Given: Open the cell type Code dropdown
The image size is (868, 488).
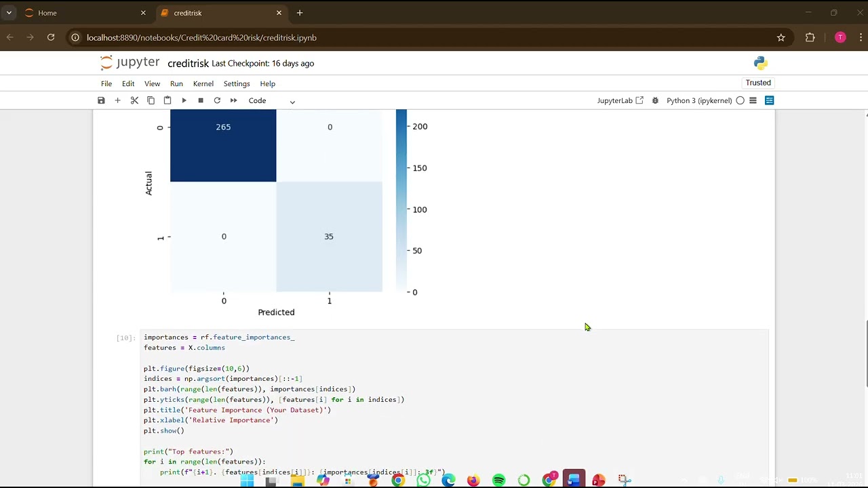Looking at the screenshot, I should [271, 100].
